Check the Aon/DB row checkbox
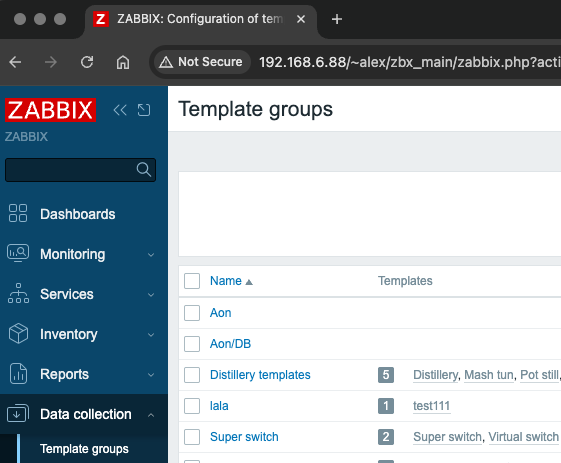This screenshot has height=463, width=561. (x=192, y=344)
